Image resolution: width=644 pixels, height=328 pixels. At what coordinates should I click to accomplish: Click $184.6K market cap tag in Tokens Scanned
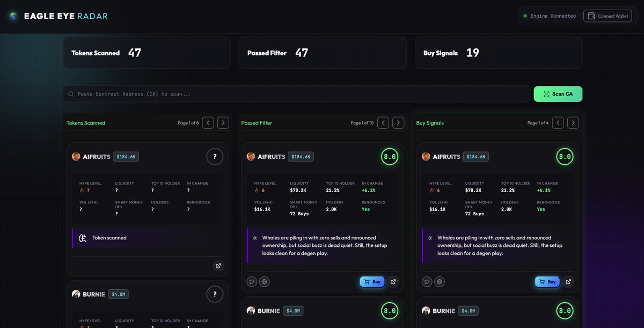point(126,157)
